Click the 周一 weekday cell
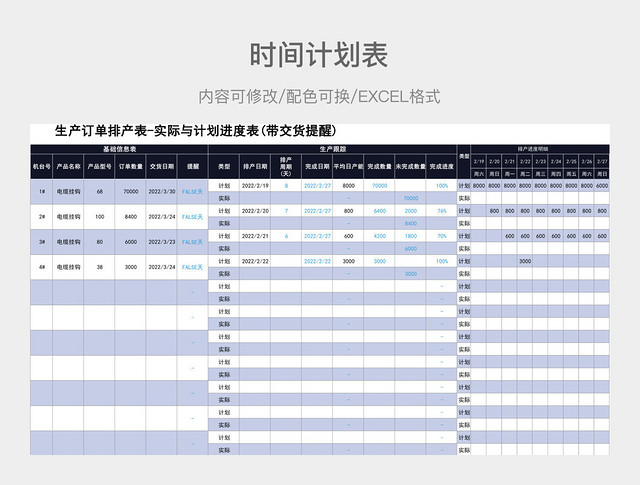640x485 pixels. (x=510, y=174)
